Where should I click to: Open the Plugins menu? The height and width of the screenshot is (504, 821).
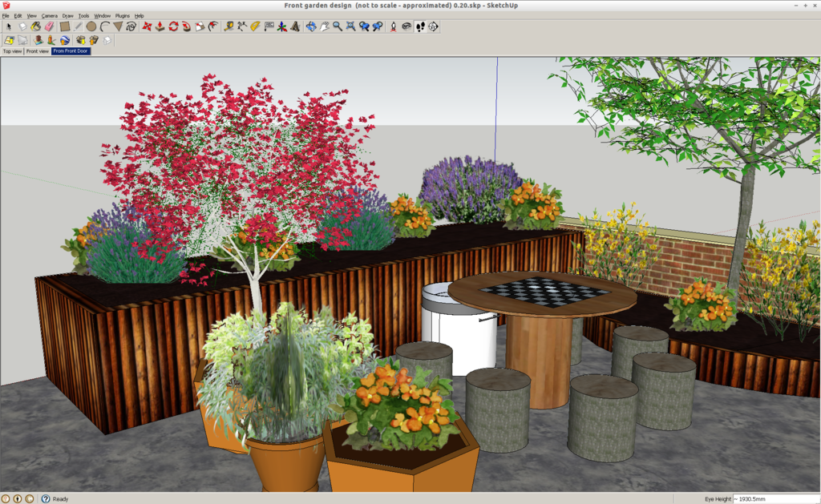coord(122,15)
